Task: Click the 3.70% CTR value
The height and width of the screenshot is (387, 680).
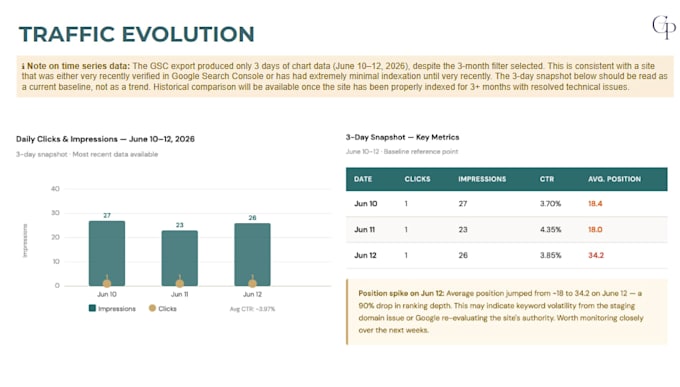Action: click(550, 203)
